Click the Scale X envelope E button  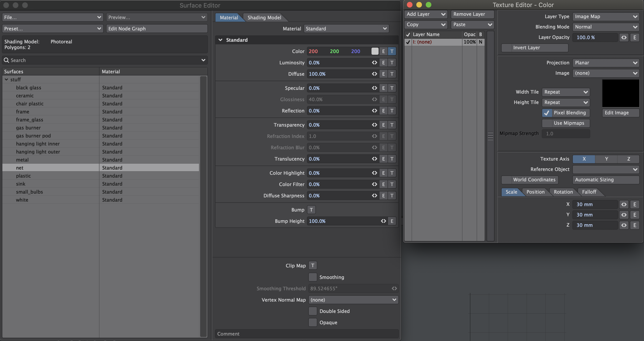[x=635, y=204]
